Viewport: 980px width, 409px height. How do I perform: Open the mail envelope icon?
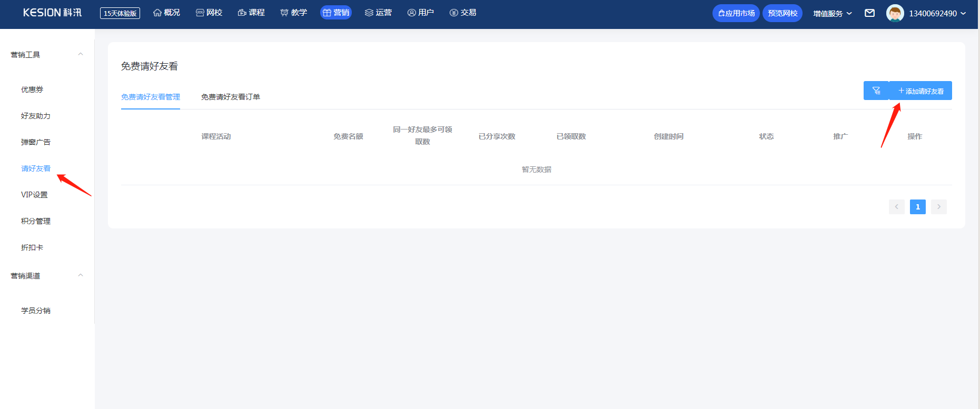click(869, 13)
